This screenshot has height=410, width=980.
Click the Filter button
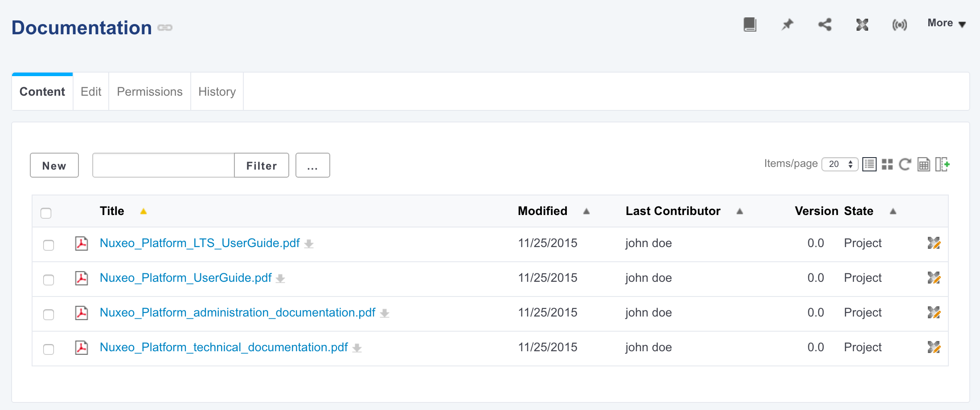262,166
